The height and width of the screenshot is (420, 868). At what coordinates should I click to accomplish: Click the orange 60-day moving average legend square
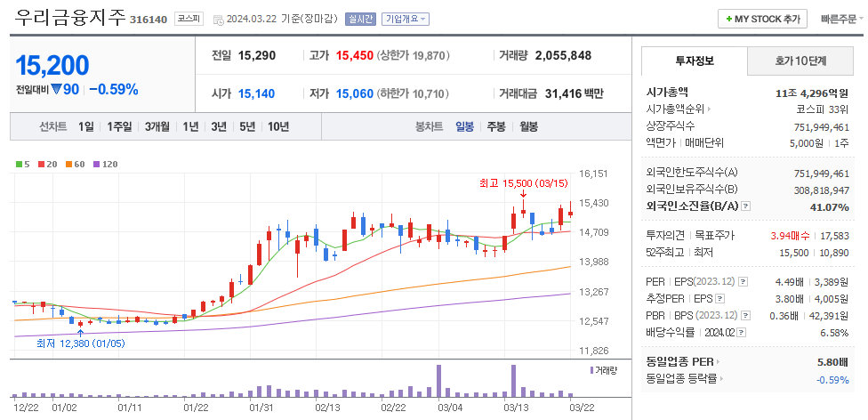click(x=68, y=164)
